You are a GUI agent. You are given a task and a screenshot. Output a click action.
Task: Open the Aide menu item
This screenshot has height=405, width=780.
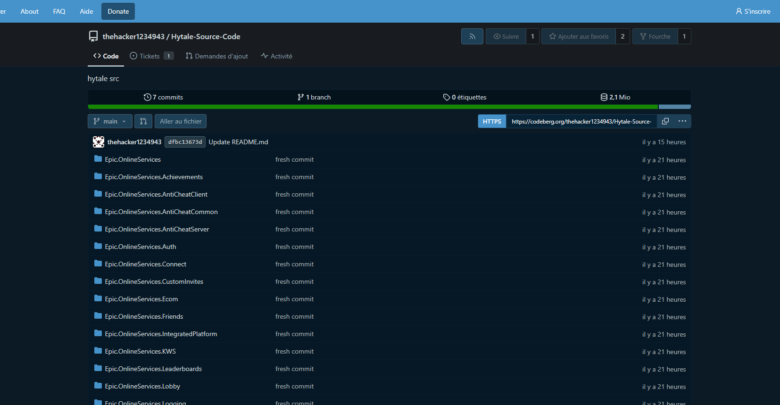(86, 11)
